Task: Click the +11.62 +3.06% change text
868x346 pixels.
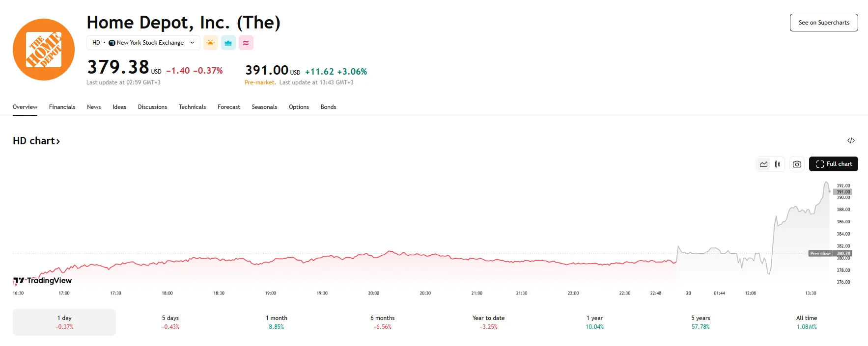Action: (x=336, y=72)
